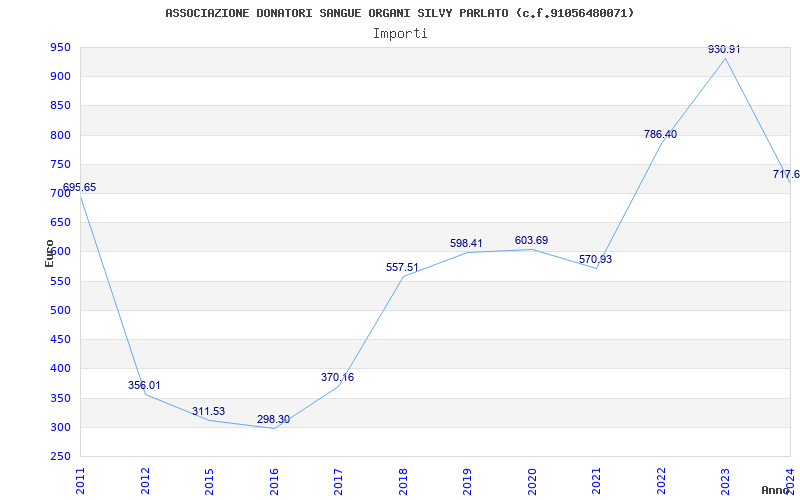Select the 570.93 data label
Image resolution: width=800 pixels, height=500 pixels.
(595, 259)
